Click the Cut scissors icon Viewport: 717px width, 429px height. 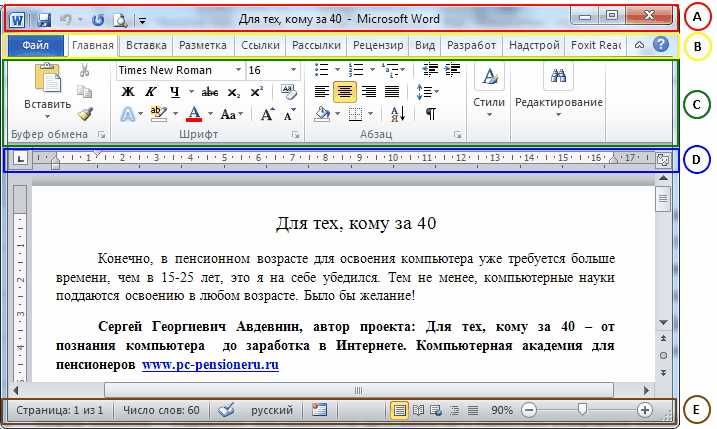(x=84, y=70)
